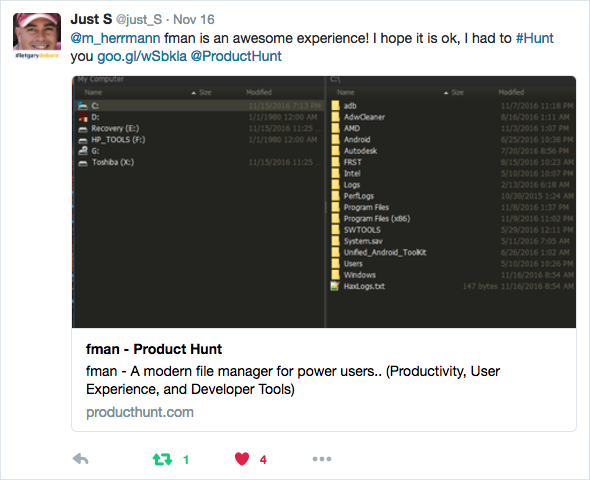Viewport: 590px width, 480px height.
Task: Sort right pane by Size column
Action: (x=458, y=93)
